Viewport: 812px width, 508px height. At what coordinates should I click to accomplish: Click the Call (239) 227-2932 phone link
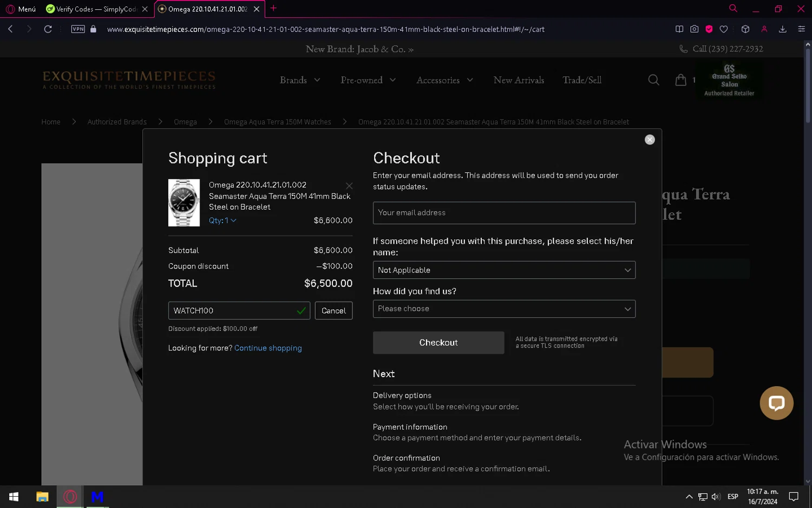click(721, 49)
